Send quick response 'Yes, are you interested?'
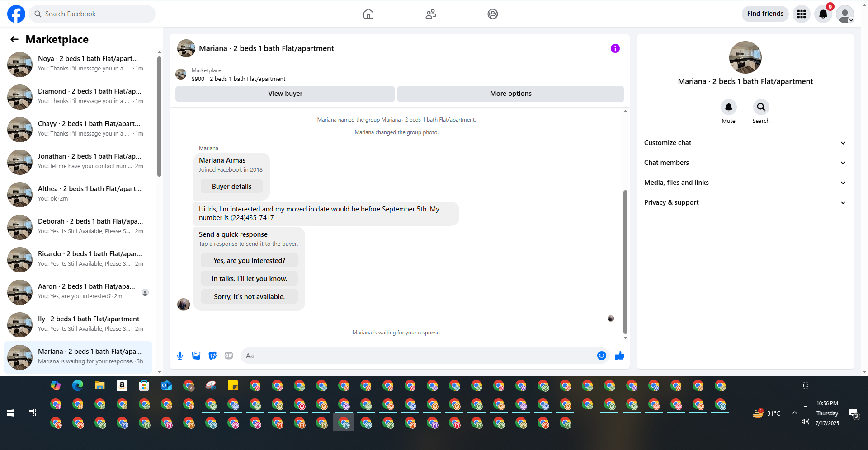The image size is (868, 450). 249,261
